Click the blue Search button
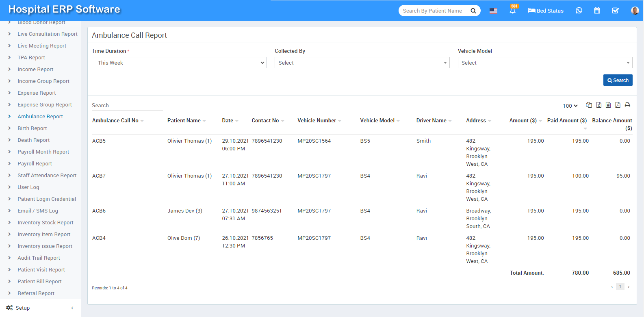The image size is (644, 317). 618,80
